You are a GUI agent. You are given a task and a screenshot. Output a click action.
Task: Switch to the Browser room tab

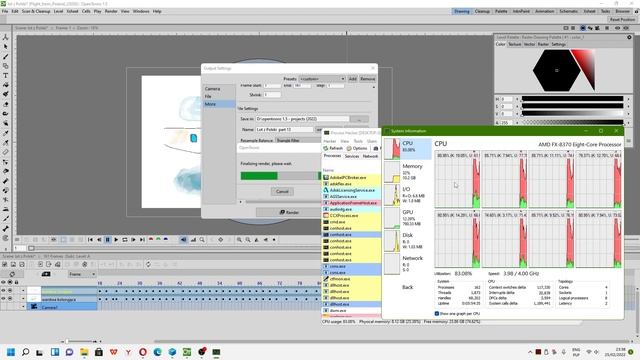pos(622,11)
